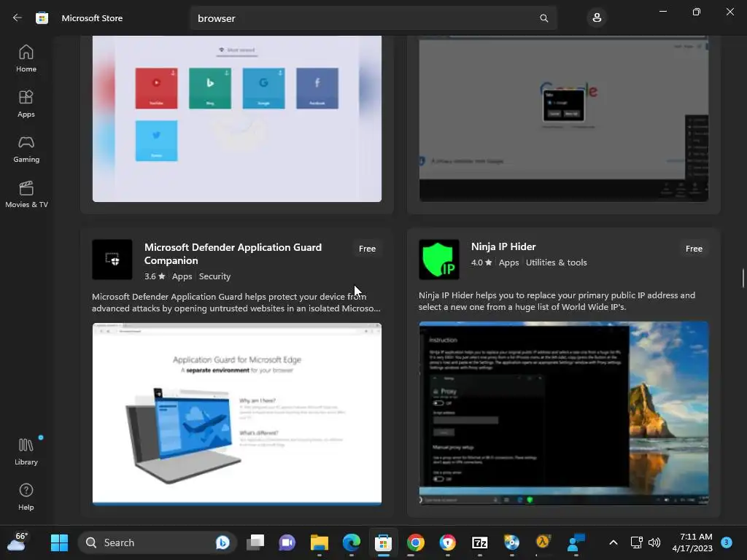The image size is (747, 560).
Task: Open the lambda Half-Life taskbar icon
Action: pyautogui.click(x=543, y=542)
